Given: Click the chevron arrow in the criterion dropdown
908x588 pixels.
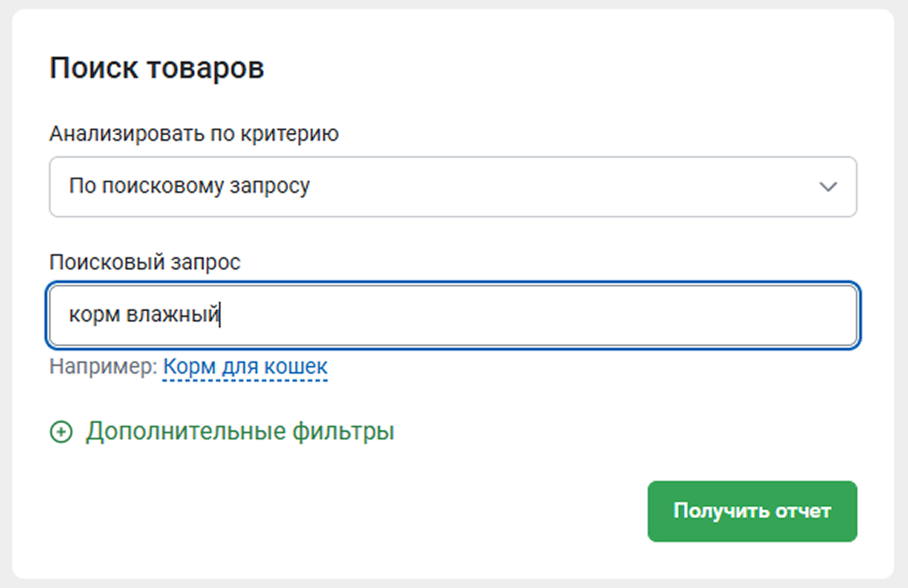Looking at the screenshot, I should pyautogui.click(x=828, y=187).
